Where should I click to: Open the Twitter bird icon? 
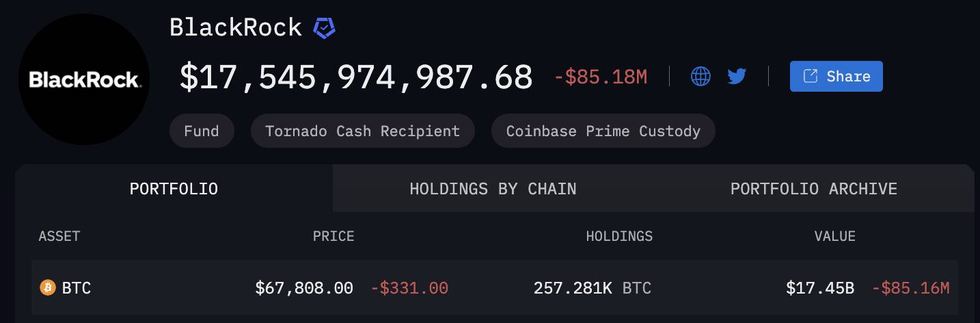click(x=737, y=76)
